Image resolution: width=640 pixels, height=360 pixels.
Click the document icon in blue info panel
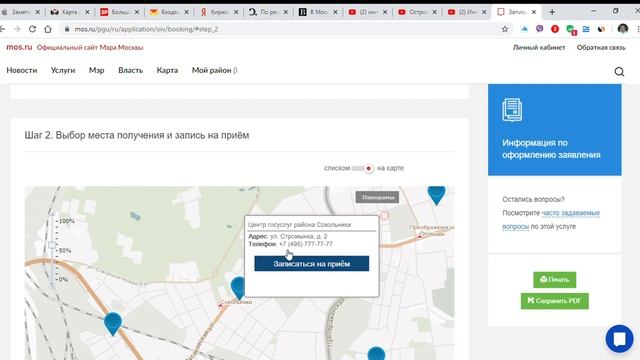click(x=512, y=110)
